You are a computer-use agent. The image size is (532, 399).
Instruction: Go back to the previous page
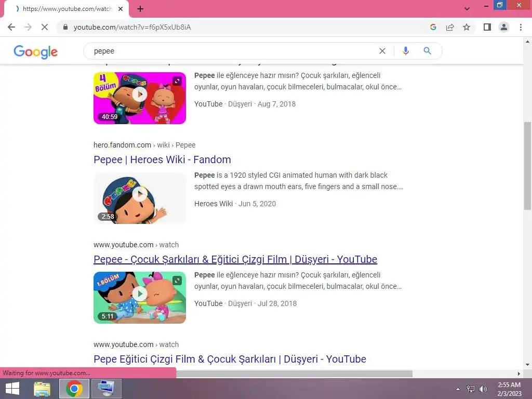(11, 27)
